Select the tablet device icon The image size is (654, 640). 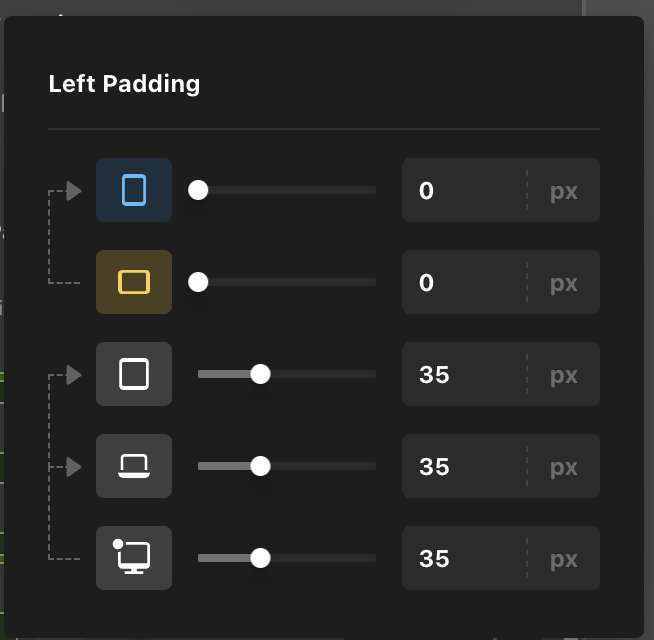pos(134,374)
